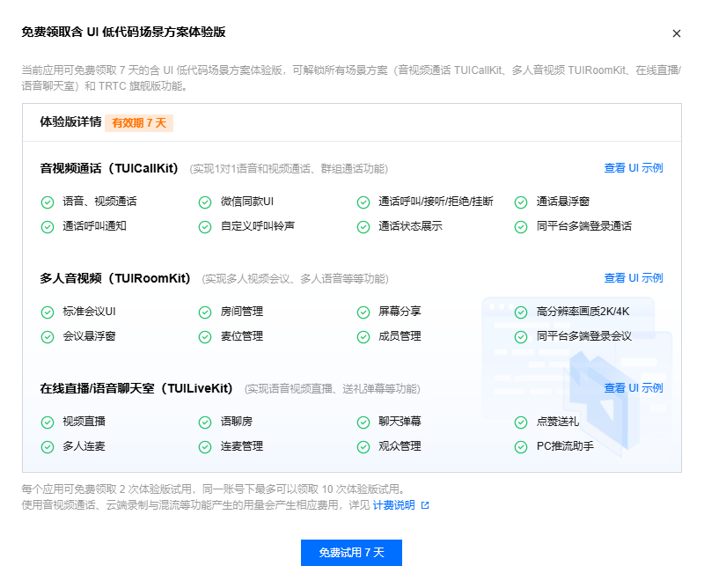Click check icon beside 微信同款UI
Image resolution: width=704 pixels, height=588 pixels.
[x=205, y=202]
